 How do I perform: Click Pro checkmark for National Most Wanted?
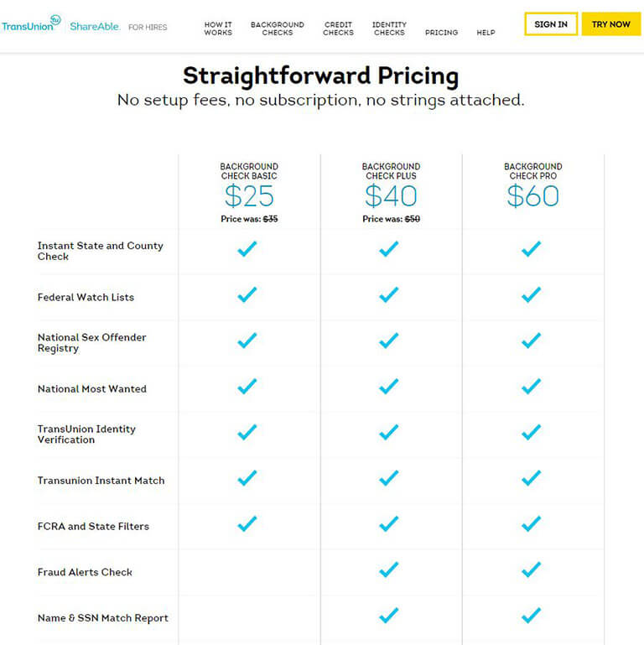coord(532,387)
